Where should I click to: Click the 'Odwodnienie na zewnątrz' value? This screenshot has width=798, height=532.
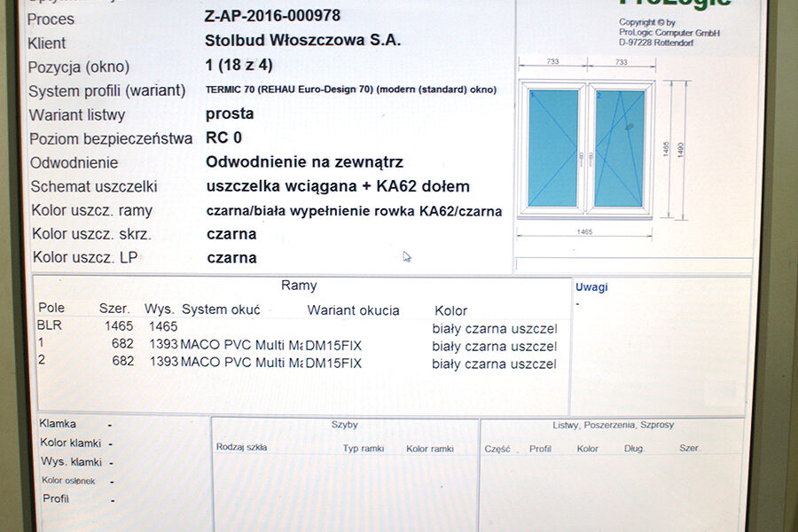(304, 162)
